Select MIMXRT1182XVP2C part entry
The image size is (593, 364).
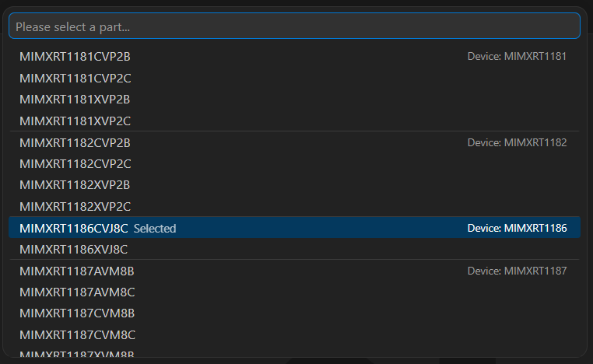click(75, 206)
